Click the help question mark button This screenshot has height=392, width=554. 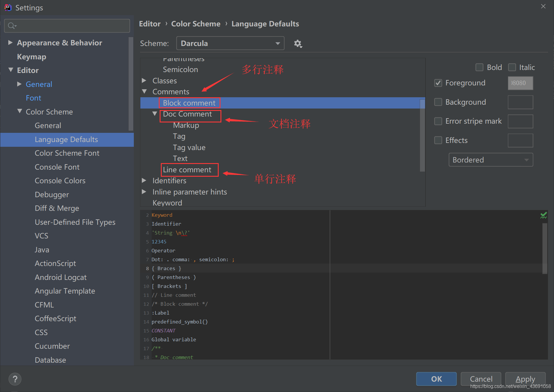[x=15, y=379]
